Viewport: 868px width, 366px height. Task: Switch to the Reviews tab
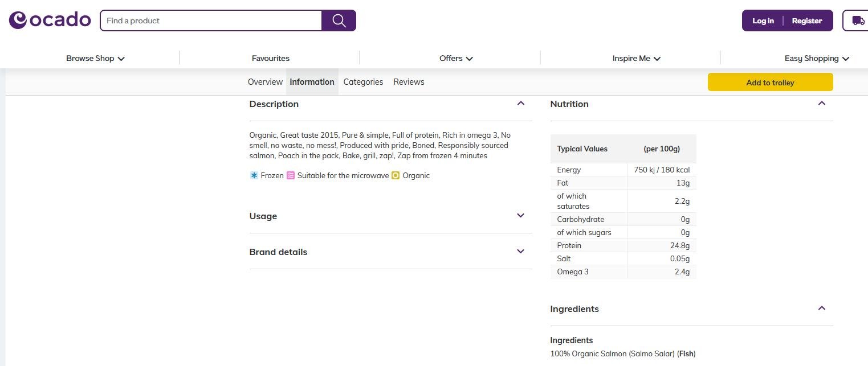click(x=409, y=82)
